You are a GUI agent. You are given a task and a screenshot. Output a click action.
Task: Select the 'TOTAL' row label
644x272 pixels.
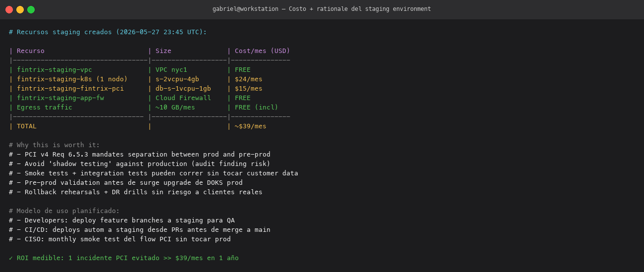coord(27,126)
